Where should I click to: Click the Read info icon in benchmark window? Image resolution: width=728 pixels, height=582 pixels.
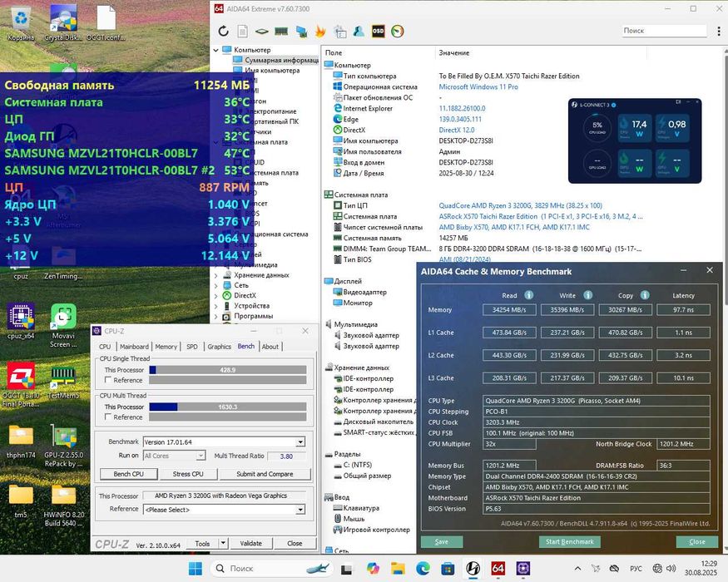(529, 295)
